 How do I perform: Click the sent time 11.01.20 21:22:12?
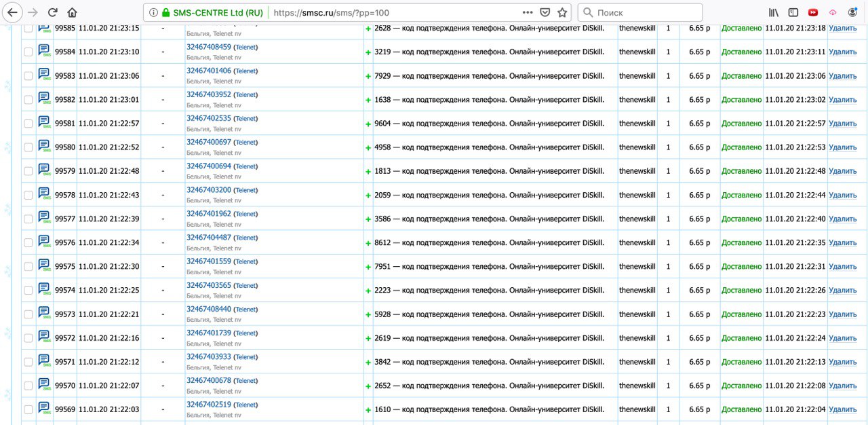pos(108,362)
